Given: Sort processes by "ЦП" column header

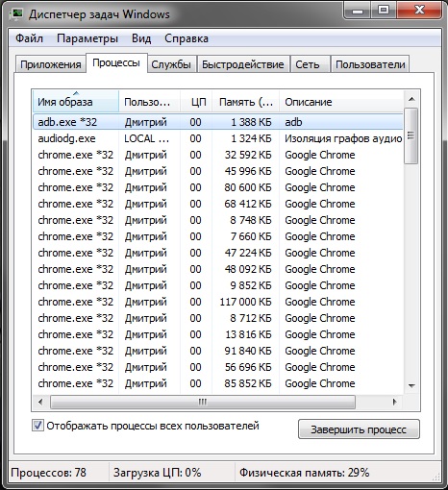Looking at the screenshot, I should point(196,102).
